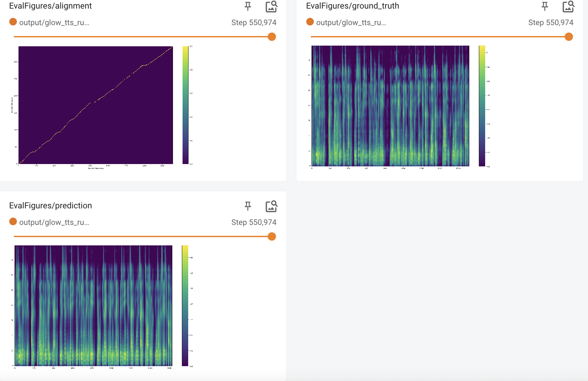
Task: Pin the EvalFigures/alignment card
Action: [x=248, y=6]
